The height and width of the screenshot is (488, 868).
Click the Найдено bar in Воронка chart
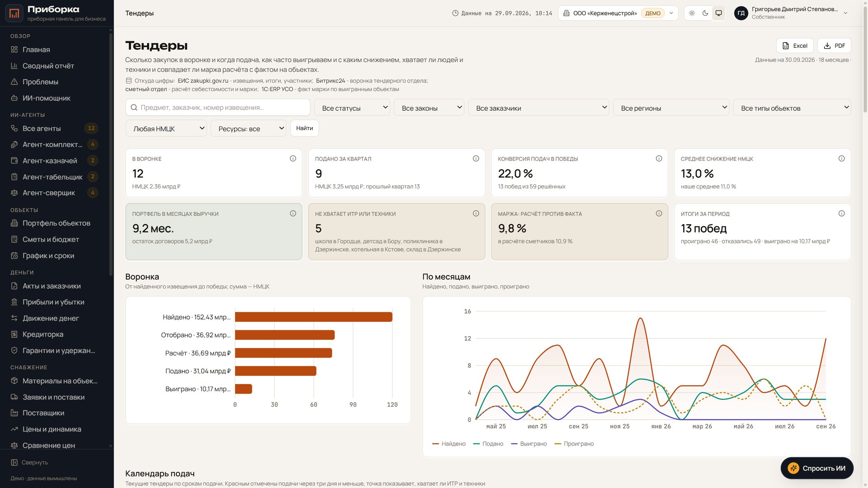(x=313, y=317)
